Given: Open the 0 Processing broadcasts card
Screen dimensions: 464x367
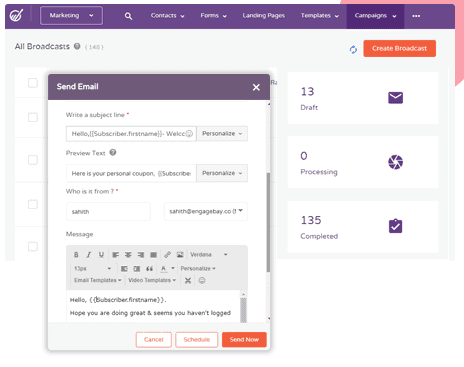Looking at the screenshot, I should tap(363, 162).
